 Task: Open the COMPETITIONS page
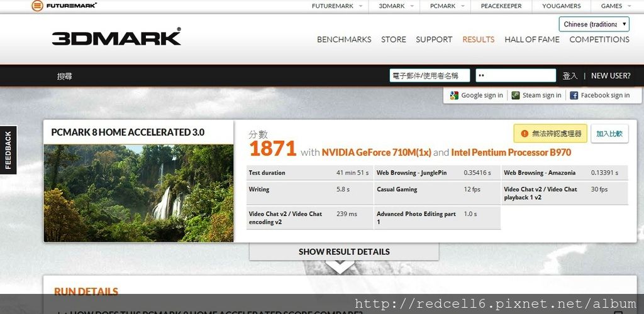coord(599,40)
